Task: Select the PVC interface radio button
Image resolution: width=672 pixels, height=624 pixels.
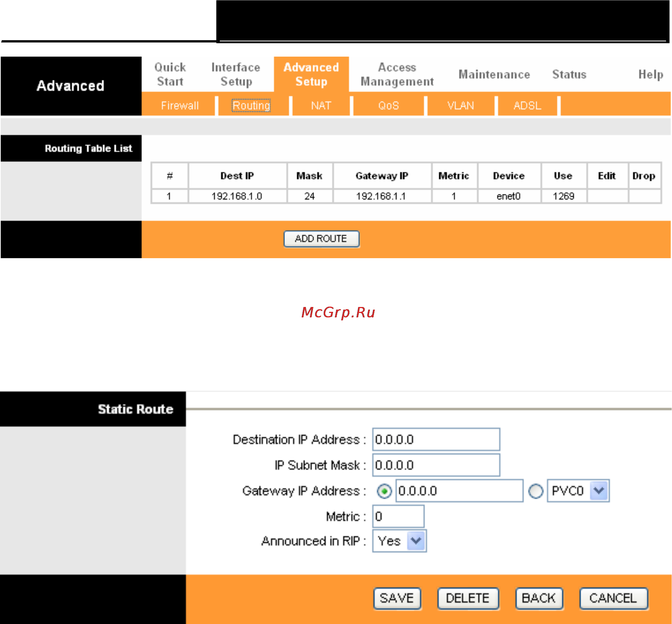Action: 536,491
